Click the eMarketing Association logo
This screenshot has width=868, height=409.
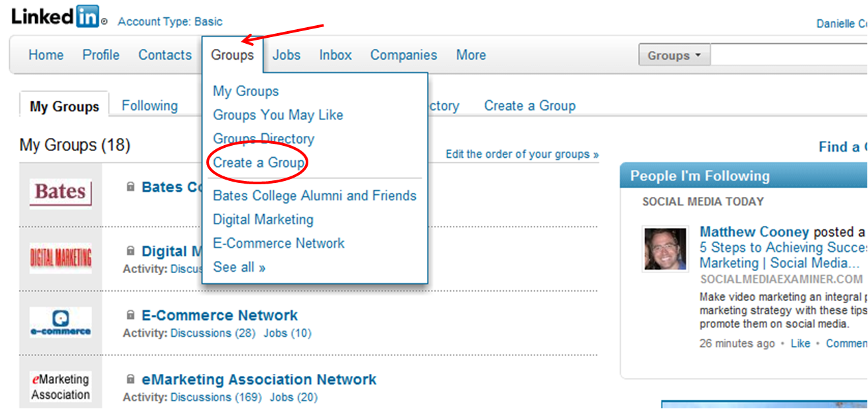coord(60,386)
